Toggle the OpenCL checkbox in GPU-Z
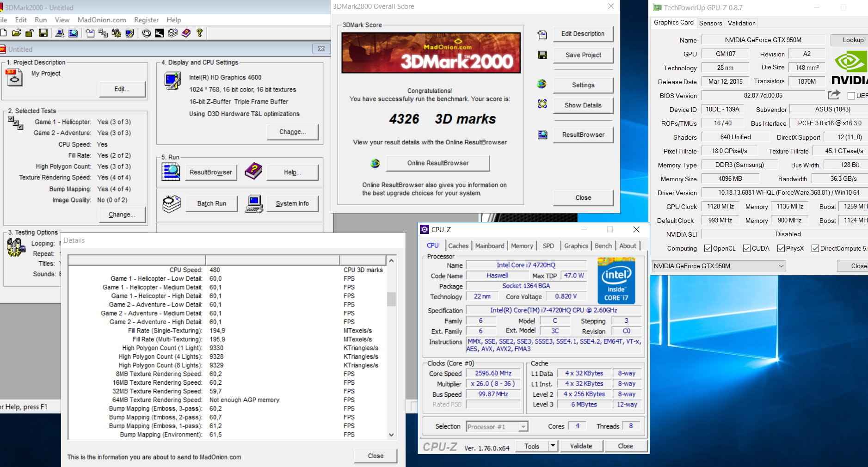This screenshot has width=868, height=467. tap(708, 248)
